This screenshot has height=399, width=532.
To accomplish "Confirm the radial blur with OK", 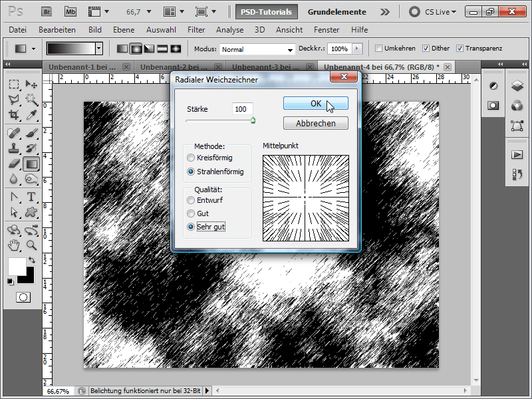I will pyautogui.click(x=315, y=104).
